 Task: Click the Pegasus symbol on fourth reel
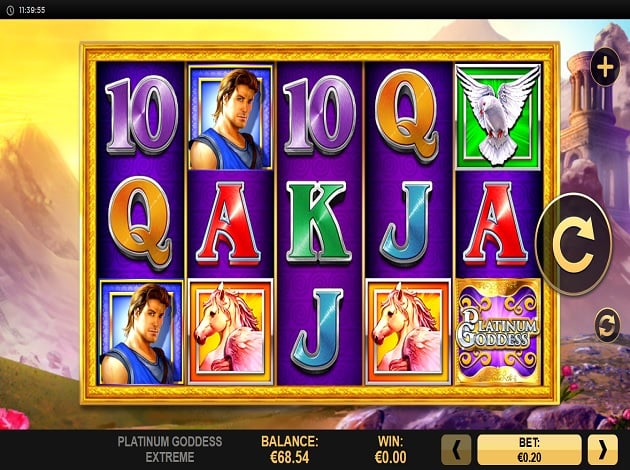(x=409, y=332)
